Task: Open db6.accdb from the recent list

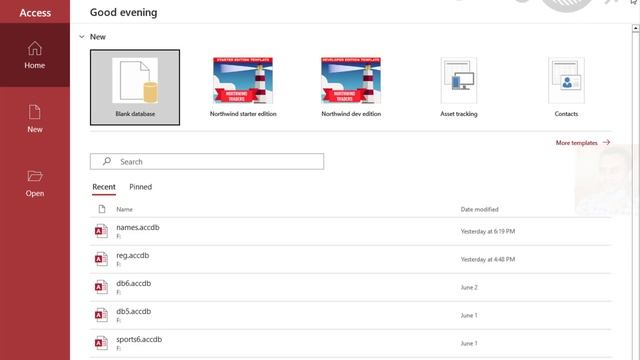Action: click(x=351, y=287)
